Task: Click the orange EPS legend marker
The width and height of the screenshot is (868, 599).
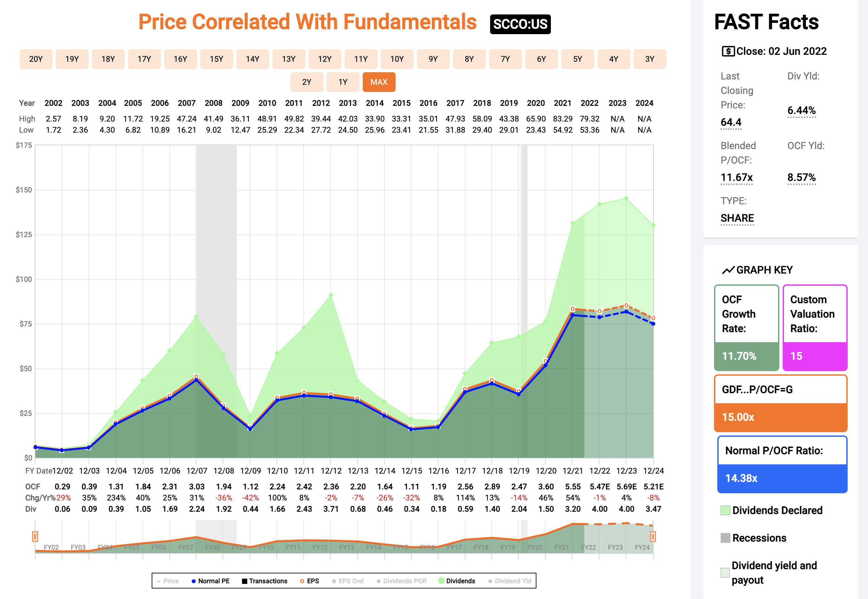Action: click(x=302, y=581)
